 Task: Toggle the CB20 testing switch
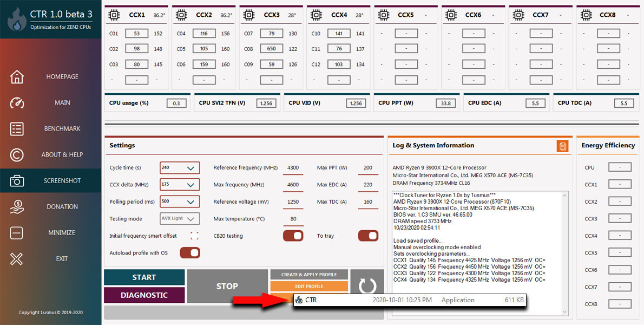pyautogui.click(x=293, y=236)
